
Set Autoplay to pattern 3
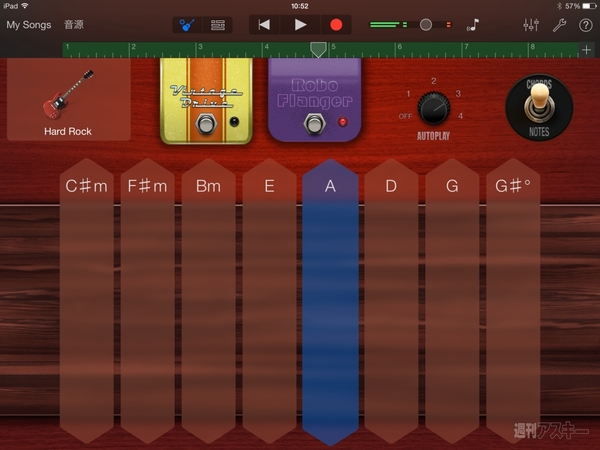(x=458, y=93)
